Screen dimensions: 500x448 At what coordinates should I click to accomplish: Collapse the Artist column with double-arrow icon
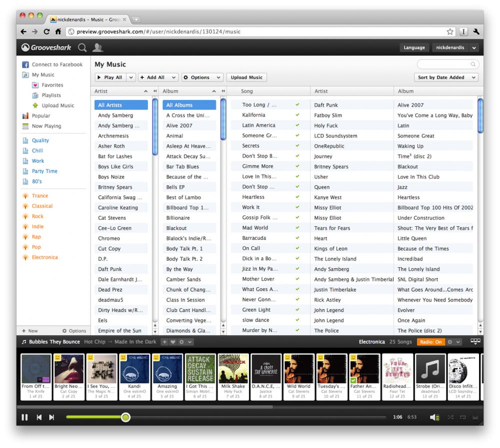pyautogui.click(x=155, y=91)
